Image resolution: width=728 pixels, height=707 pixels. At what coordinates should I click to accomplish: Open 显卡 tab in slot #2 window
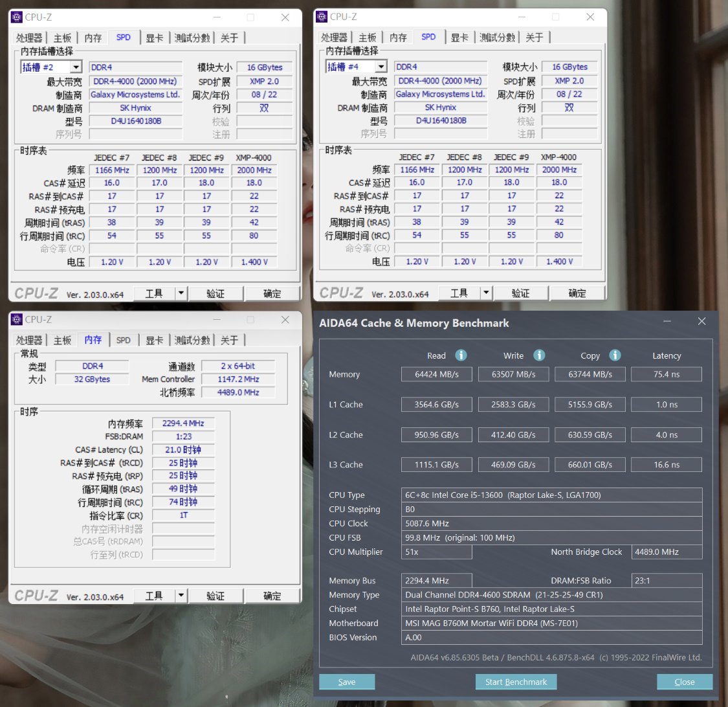(x=155, y=38)
